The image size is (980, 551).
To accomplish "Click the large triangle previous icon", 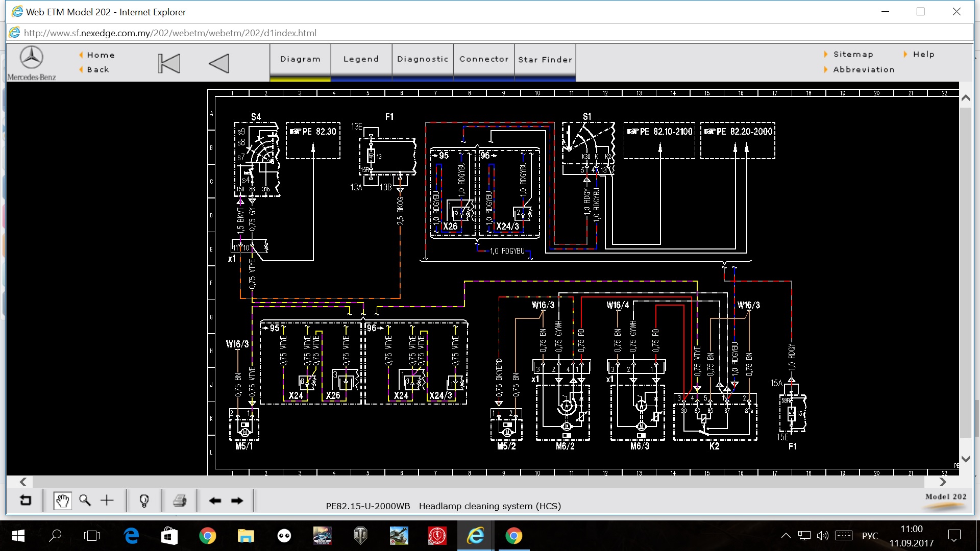I will click(x=219, y=63).
